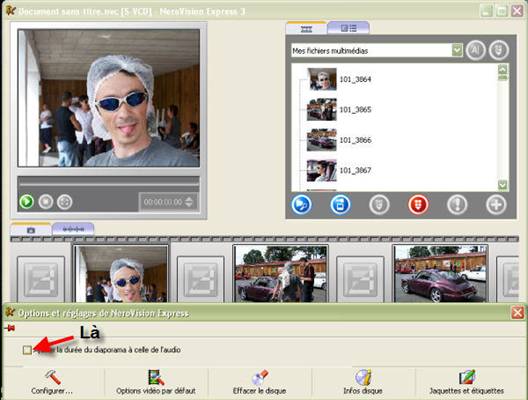528x400 pixels.
Task: Select media item 101_3864
Action: tap(356, 79)
